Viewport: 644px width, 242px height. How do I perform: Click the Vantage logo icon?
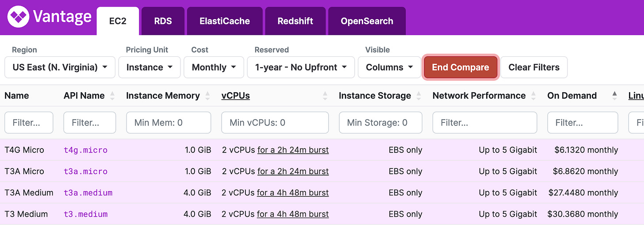(19, 17)
